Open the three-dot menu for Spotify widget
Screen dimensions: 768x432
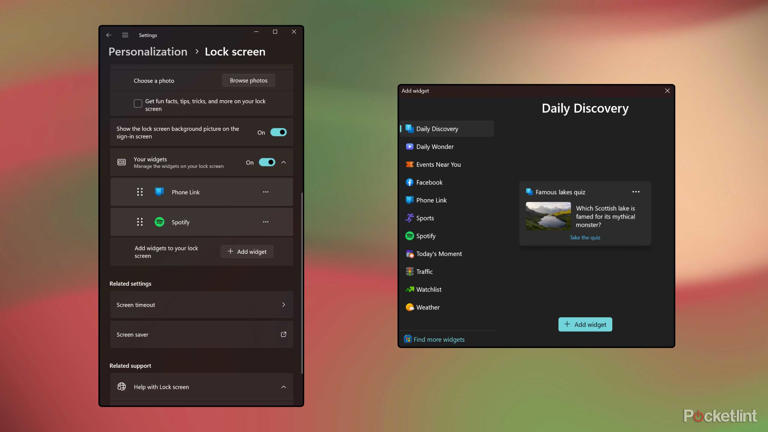pos(265,222)
